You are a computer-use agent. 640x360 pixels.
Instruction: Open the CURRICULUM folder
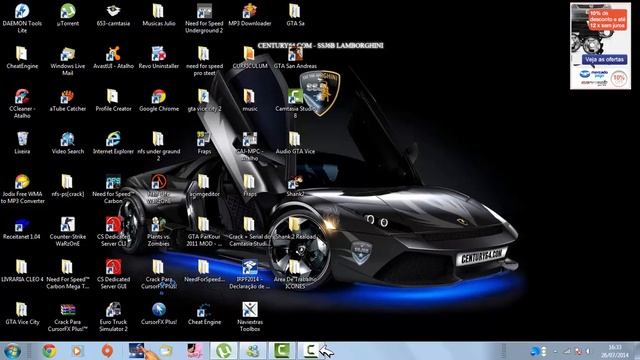coord(250,58)
